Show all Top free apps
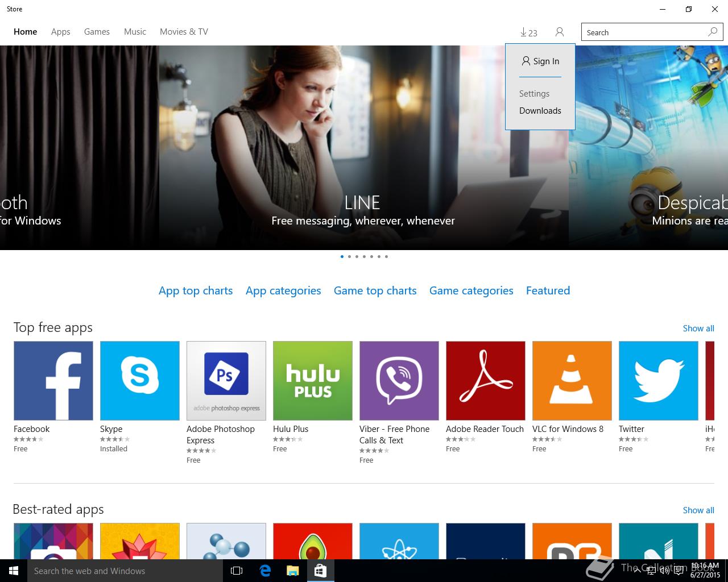The height and width of the screenshot is (582, 728). (698, 329)
